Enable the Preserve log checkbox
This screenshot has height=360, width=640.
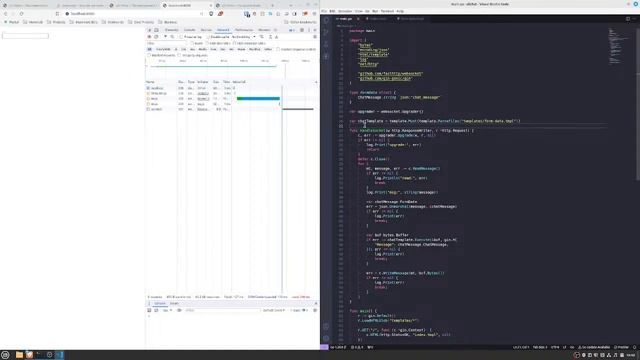coord(181,37)
